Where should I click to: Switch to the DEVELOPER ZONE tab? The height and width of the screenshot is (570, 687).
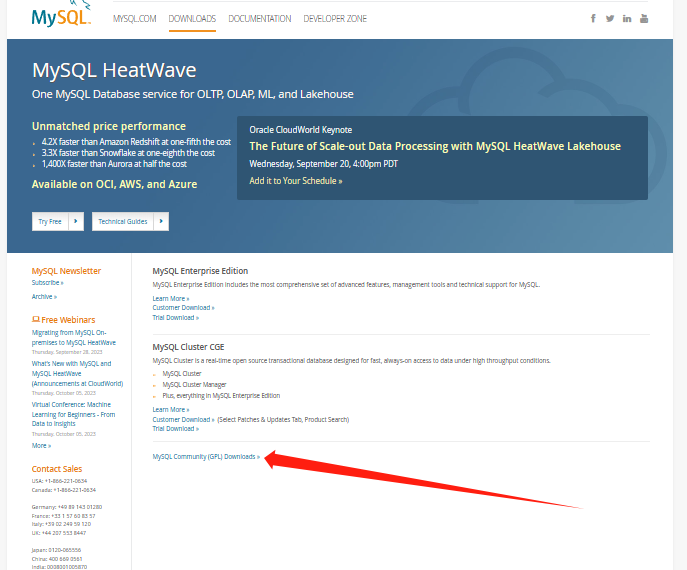pyautogui.click(x=335, y=19)
